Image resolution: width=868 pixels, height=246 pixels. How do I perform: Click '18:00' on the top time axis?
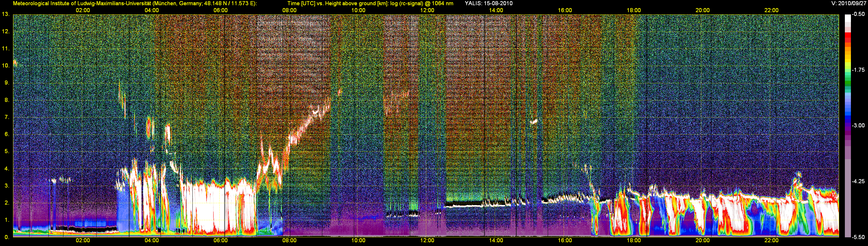(633, 10)
